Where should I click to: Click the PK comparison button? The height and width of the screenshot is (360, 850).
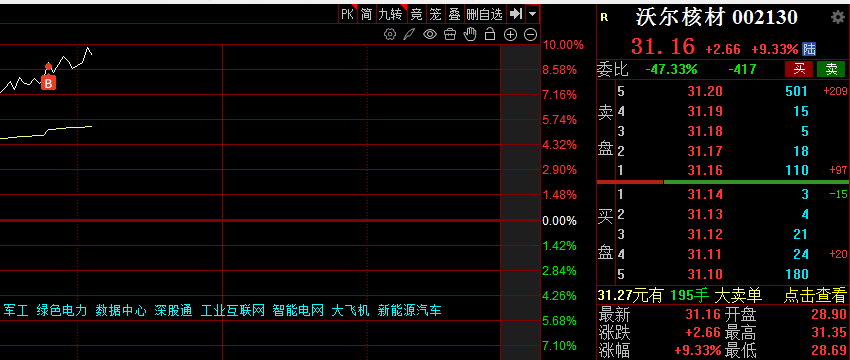347,14
